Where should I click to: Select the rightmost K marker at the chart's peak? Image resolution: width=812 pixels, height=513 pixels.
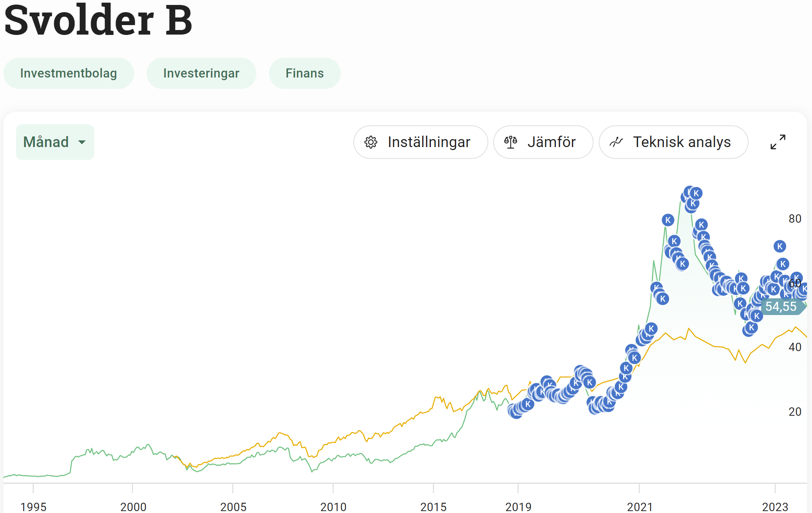[x=696, y=193]
